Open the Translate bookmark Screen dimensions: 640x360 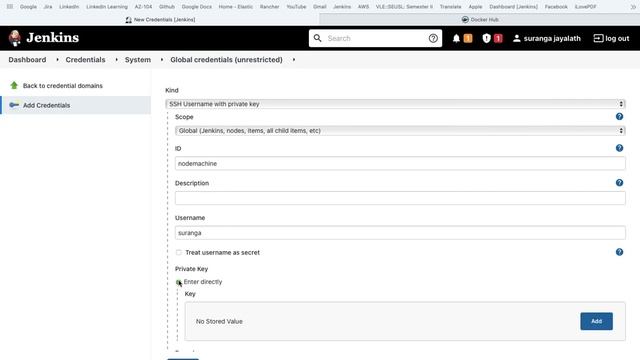tap(450, 7)
